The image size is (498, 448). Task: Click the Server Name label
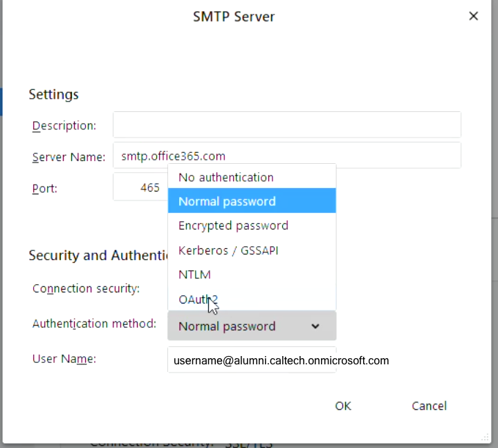tap(68, 157)
